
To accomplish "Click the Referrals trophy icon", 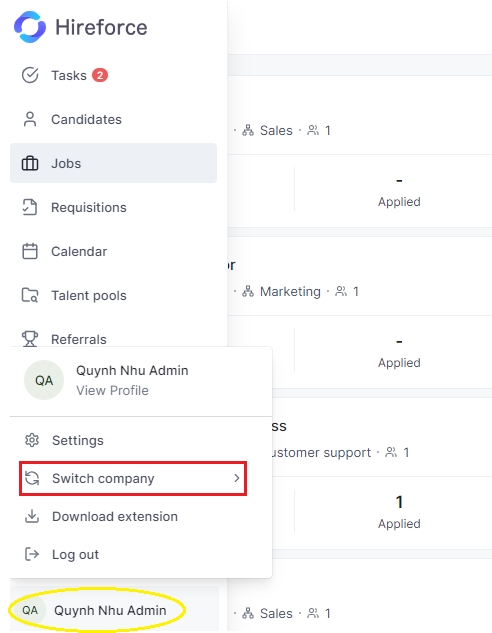I will 30,339.
